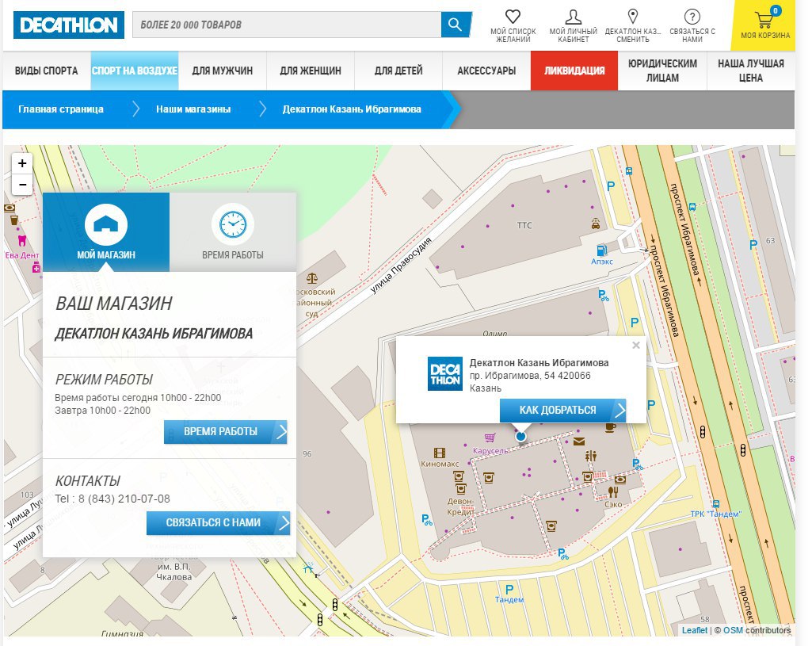The image size is (812, 646).
Task: Select the Мой магазин tab
Action: [x=106, y=232]
